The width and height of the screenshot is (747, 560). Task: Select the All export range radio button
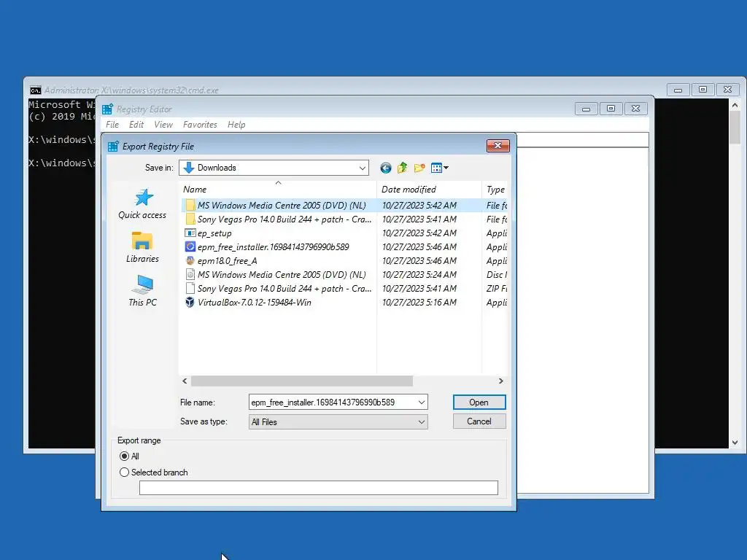[x=124, y=456]
